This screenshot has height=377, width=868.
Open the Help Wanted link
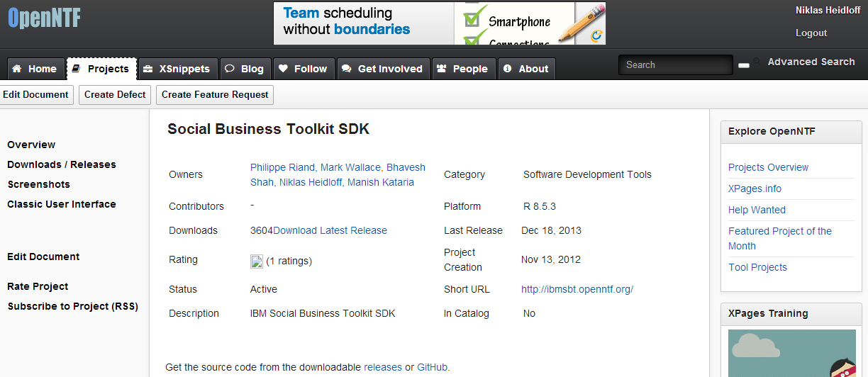pos(757,210)
